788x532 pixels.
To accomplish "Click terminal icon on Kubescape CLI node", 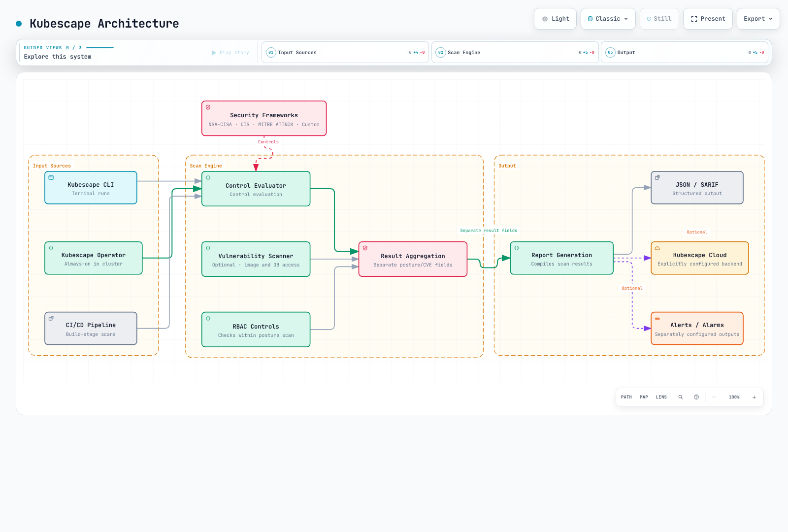I will point(51,177).
